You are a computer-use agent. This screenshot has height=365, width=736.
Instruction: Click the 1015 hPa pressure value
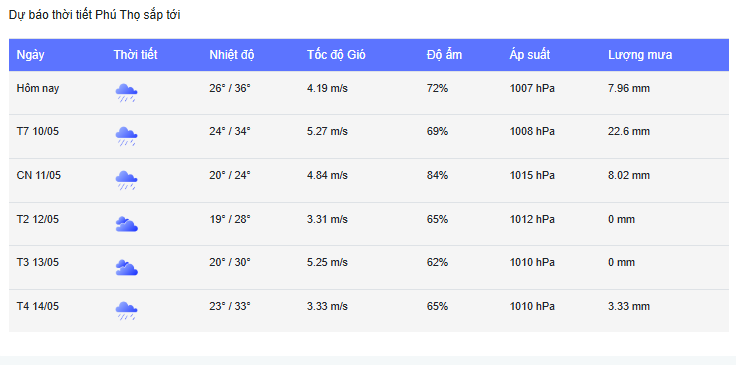pos(532,175)
